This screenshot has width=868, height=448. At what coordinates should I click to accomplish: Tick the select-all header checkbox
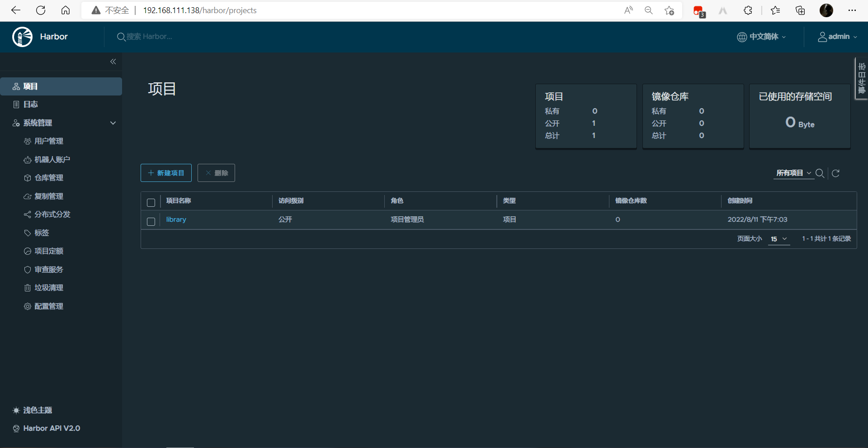[151, 203]
